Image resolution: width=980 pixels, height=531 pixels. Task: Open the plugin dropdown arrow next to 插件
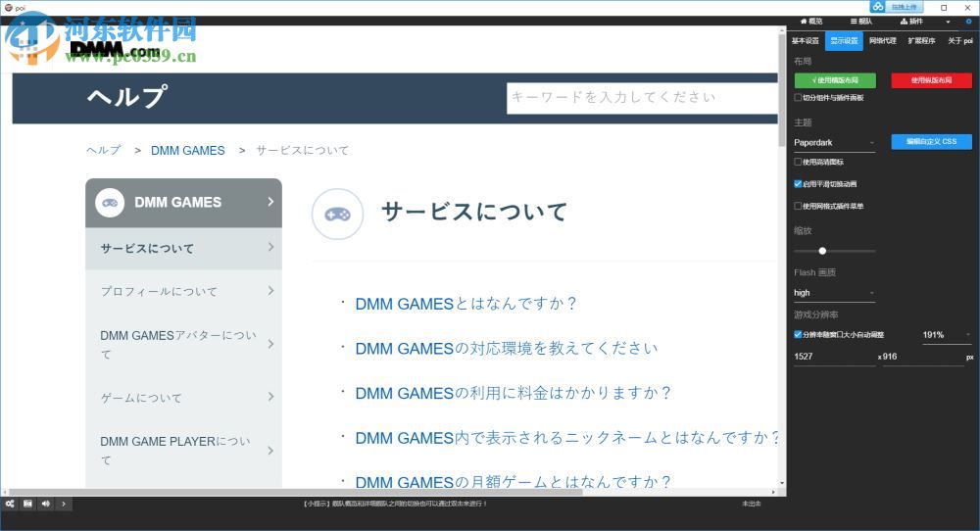[948, 22]
